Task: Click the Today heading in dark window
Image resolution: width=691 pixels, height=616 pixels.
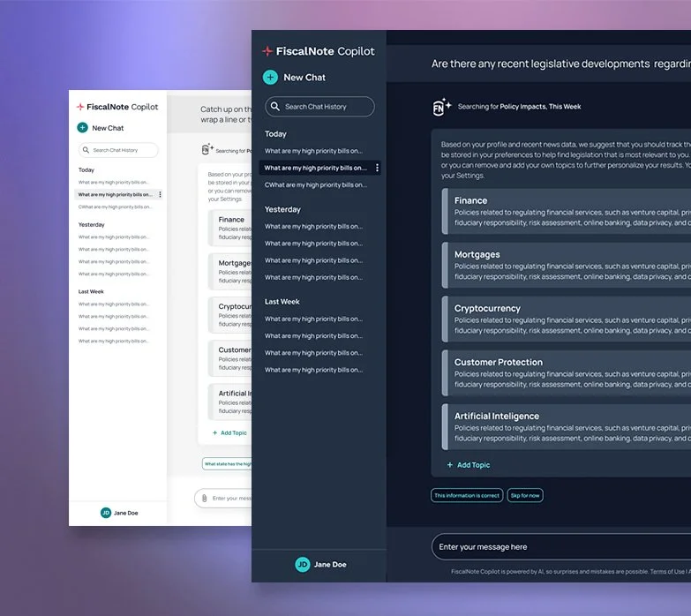Action: point(275,134)
